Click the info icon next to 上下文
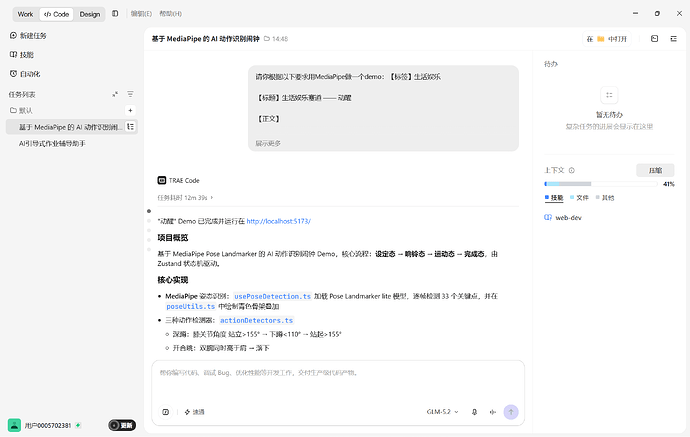Screen dimensions: 690x437 point(572,170)
